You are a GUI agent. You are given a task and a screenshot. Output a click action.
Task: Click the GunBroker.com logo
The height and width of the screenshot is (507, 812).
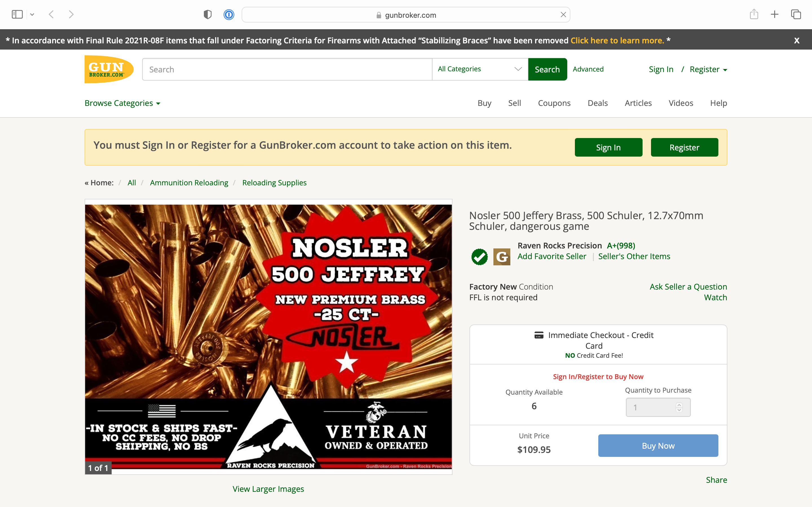pos(109,69)
